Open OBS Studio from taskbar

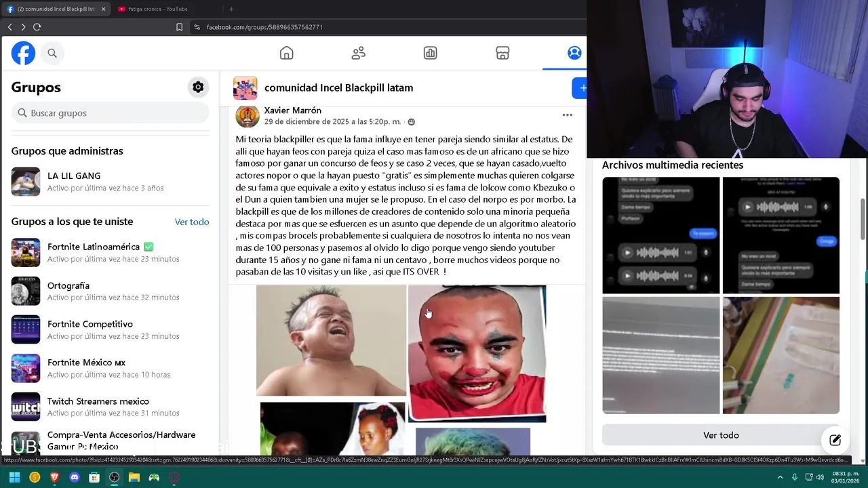115,477
